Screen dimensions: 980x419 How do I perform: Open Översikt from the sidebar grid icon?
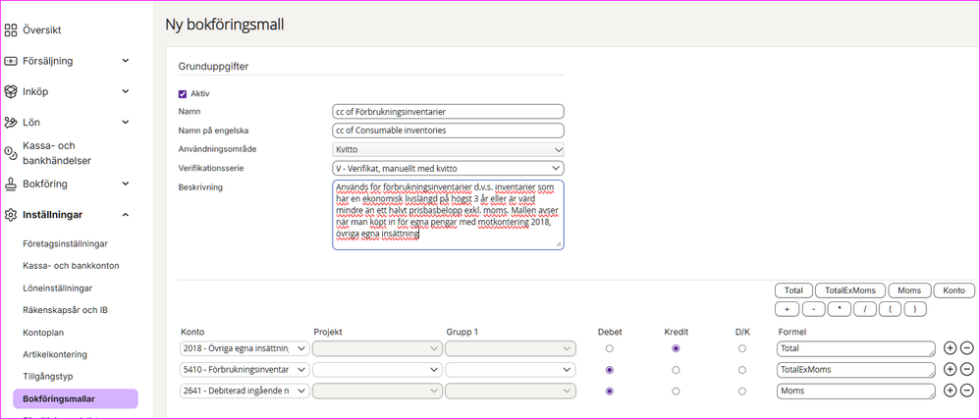[11, 30]
